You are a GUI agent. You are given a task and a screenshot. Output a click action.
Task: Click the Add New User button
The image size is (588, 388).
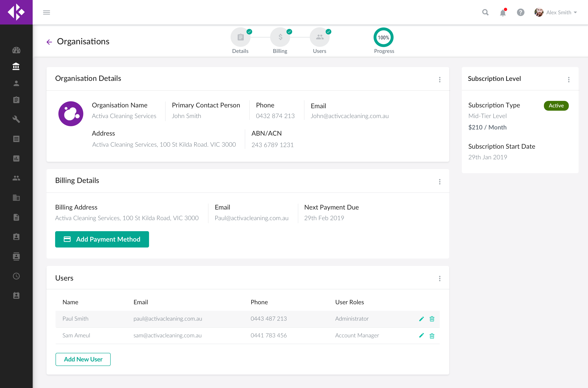pos(83,359)
